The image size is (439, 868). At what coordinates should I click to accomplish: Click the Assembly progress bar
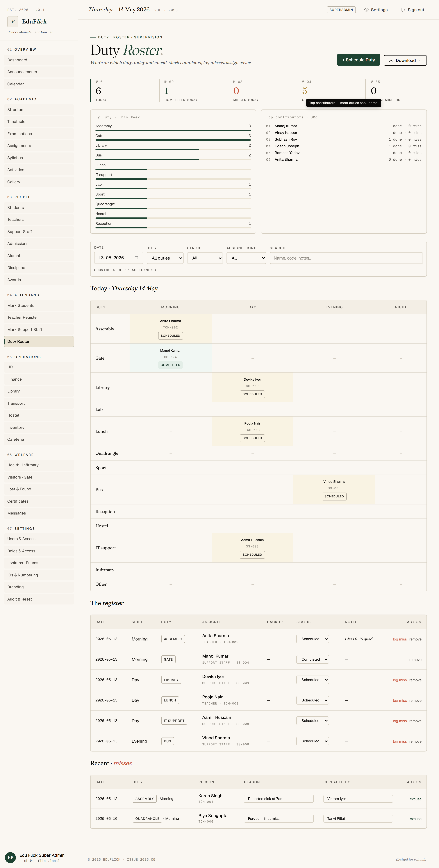[173, 130]
